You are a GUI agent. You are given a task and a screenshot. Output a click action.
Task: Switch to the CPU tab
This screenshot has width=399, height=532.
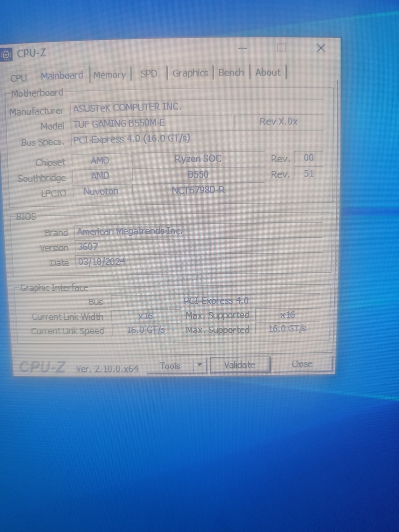18,78
